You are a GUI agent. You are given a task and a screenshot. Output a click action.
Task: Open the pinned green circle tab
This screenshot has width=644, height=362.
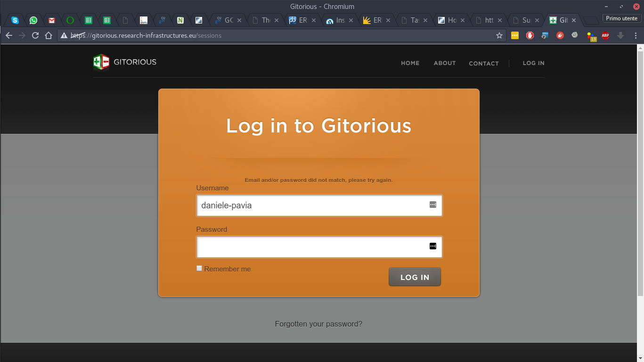[70, 20]
